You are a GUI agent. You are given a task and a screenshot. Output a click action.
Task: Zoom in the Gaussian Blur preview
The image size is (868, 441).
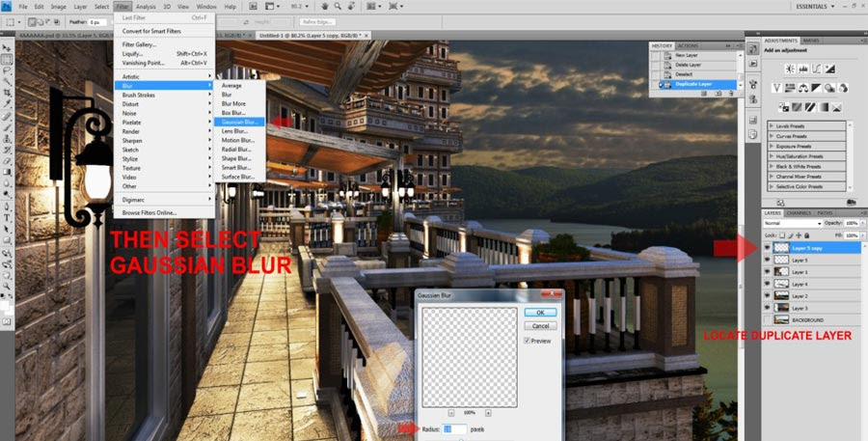[x=488, y=413]
